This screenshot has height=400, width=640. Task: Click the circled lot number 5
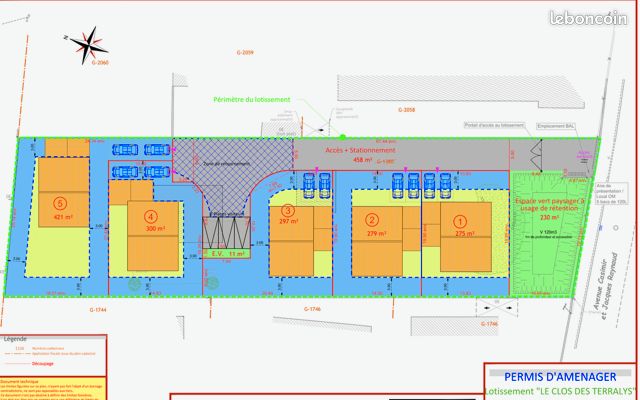point(60,203)
